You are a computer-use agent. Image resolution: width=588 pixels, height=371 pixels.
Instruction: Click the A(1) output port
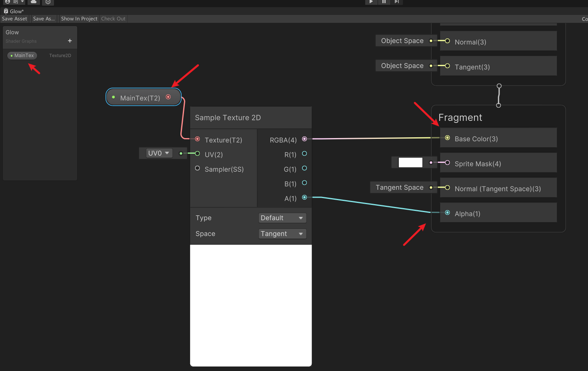pyautogui.click(x=304, y=197)
